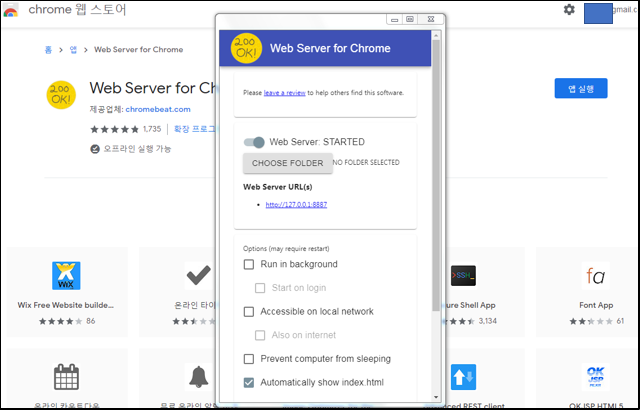Check the Start on login option
The image size is (640, 410).
[x=260, y=288]
